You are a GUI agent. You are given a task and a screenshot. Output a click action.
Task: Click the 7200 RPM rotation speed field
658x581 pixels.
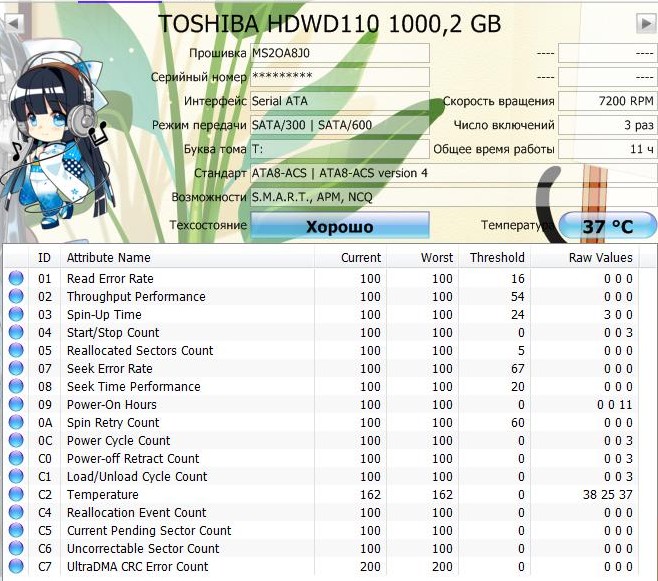tap(607, 101)
